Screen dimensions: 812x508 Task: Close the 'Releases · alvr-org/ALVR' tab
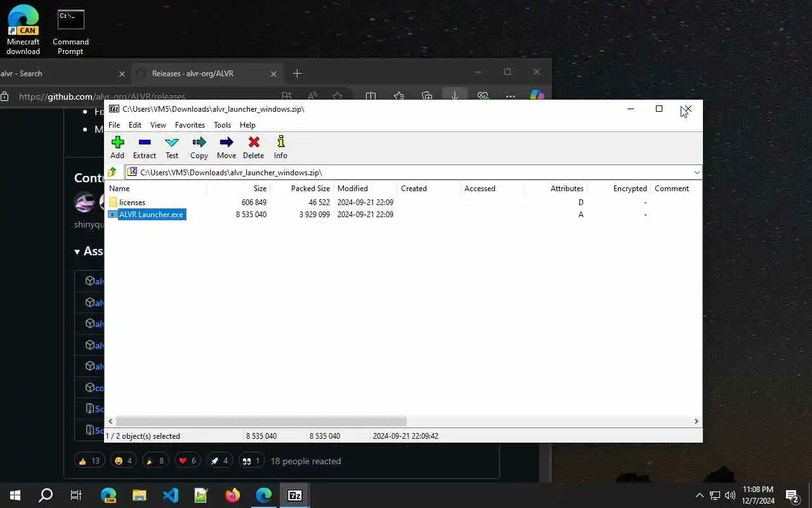point(274,74)
